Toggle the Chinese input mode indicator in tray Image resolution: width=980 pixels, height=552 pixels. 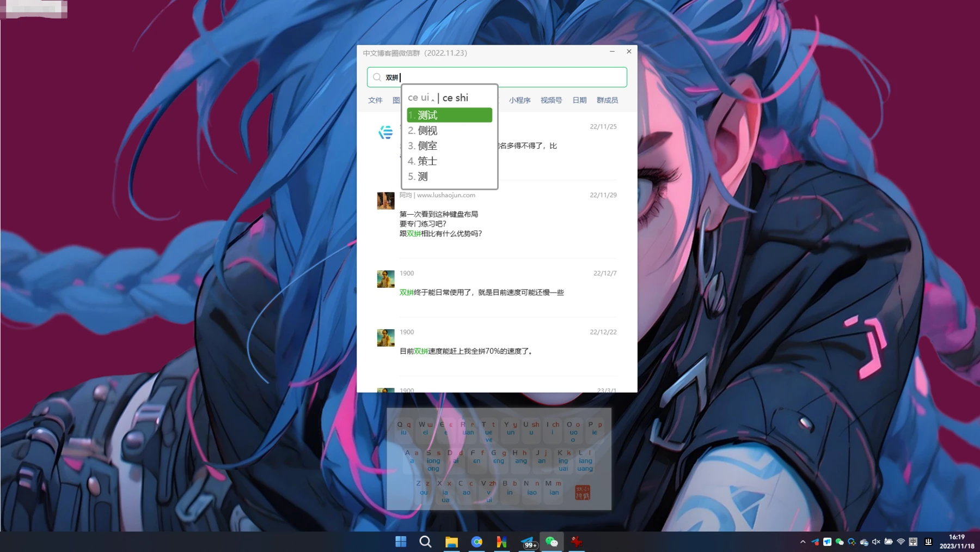(913, 542)
